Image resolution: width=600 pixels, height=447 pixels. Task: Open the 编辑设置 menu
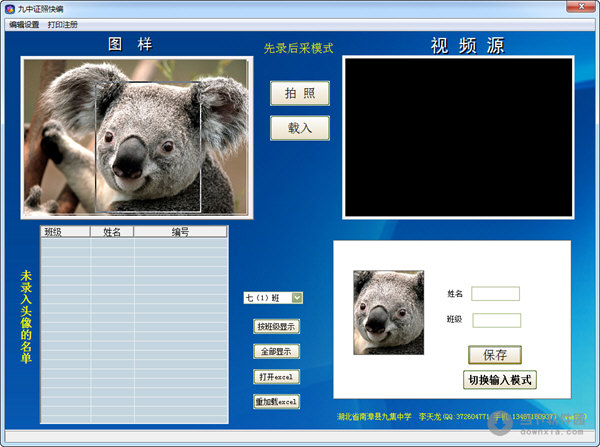(24, 25)
